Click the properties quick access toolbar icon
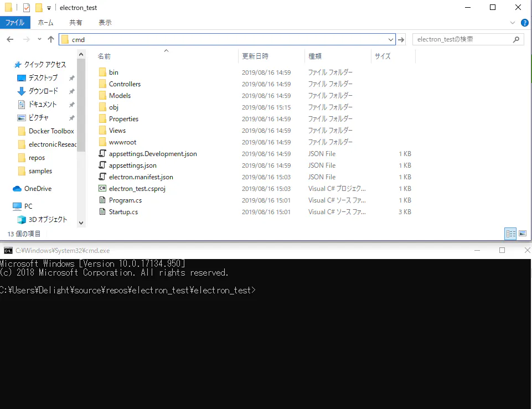532x409 pixels. (27, 7)
